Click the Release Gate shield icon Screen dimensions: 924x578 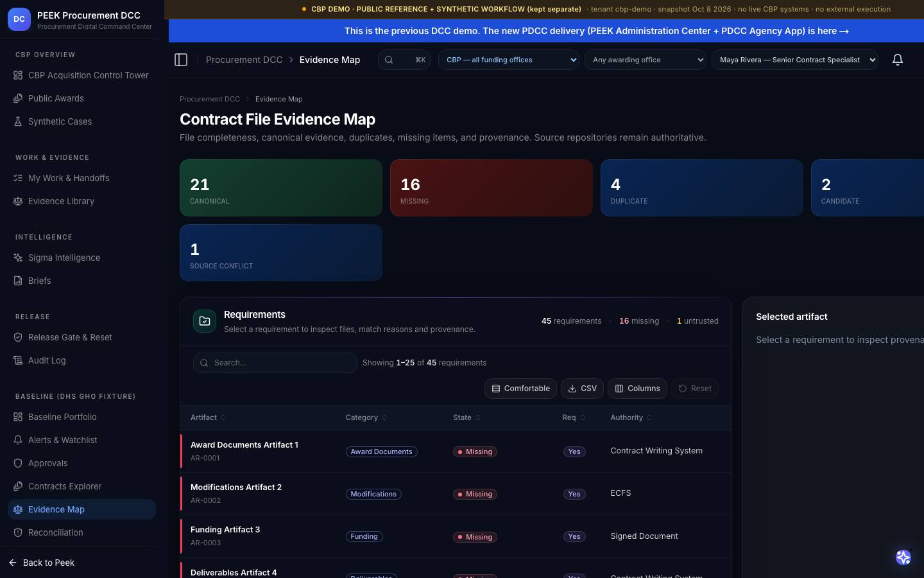coord(18,337)
